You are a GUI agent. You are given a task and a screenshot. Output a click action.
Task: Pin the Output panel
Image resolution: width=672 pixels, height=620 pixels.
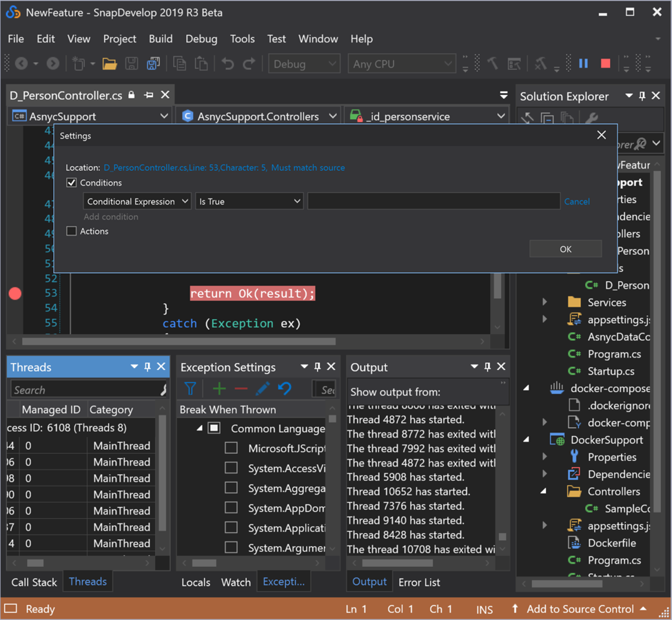click(487, 366)
